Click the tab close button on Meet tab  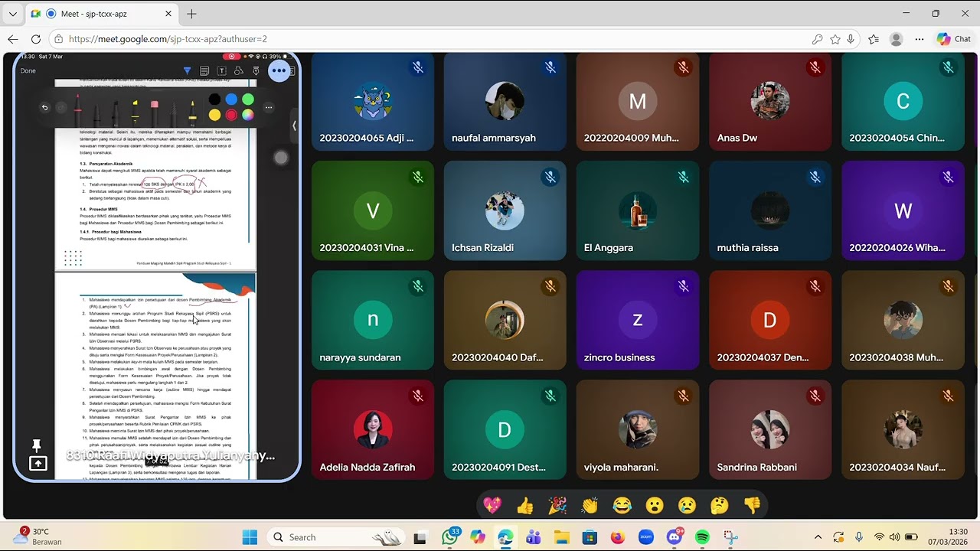[168, 14]
